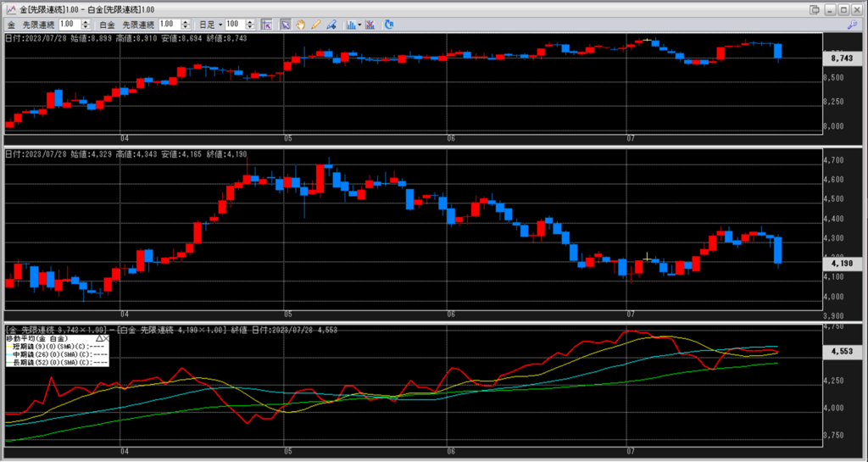
Task: Click the 4,000 axis label in the platinum chart
Action: [835, 297]
